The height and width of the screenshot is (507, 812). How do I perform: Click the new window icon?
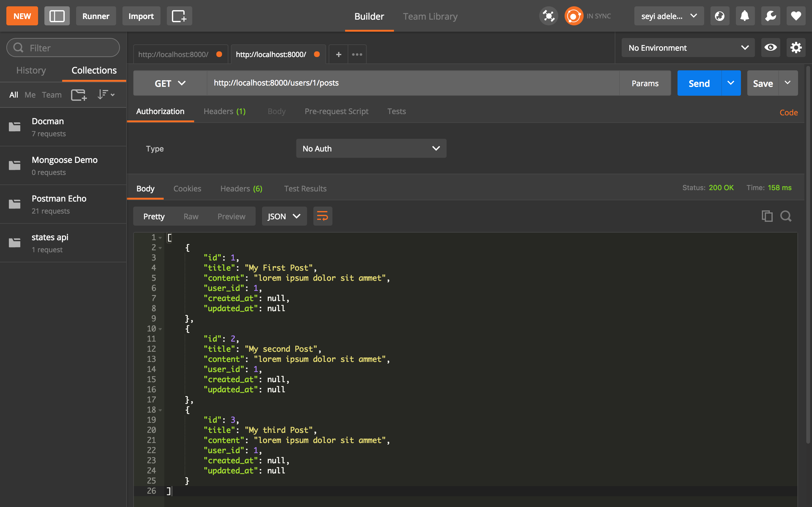179,16
